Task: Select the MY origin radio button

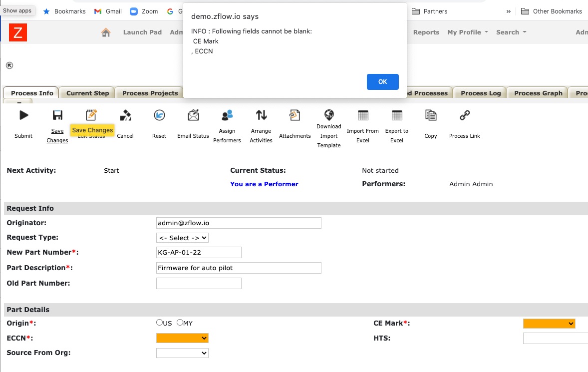Action: coord(179,323)
